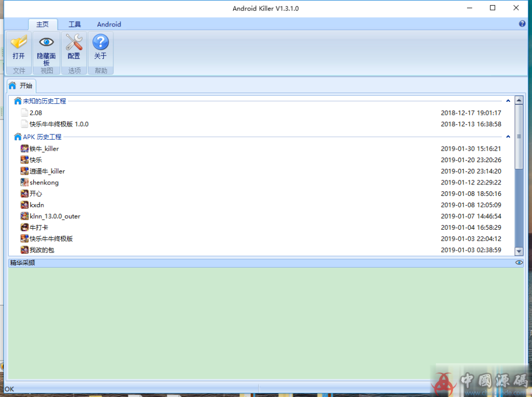Click the home icon beside APK 历史工程
Screen dimensions: 532x397
click(x=18, y=137)
